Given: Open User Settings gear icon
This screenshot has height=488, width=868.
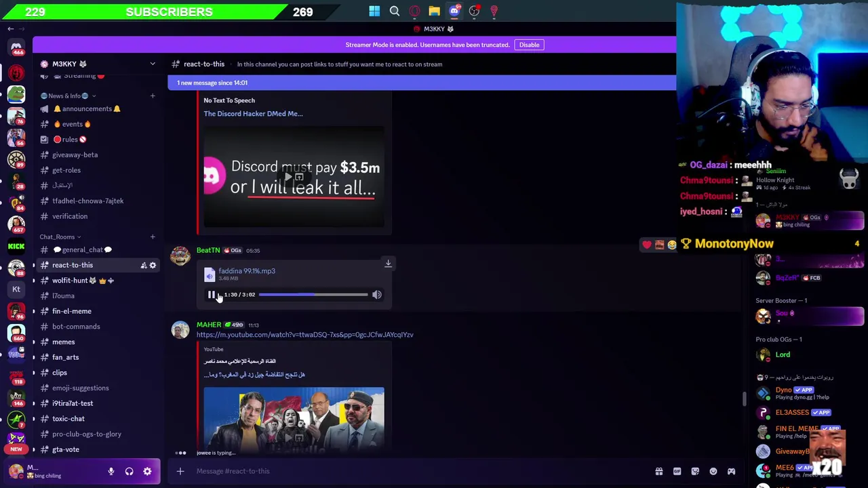Looking at the screenshot, I should [147, 472].
